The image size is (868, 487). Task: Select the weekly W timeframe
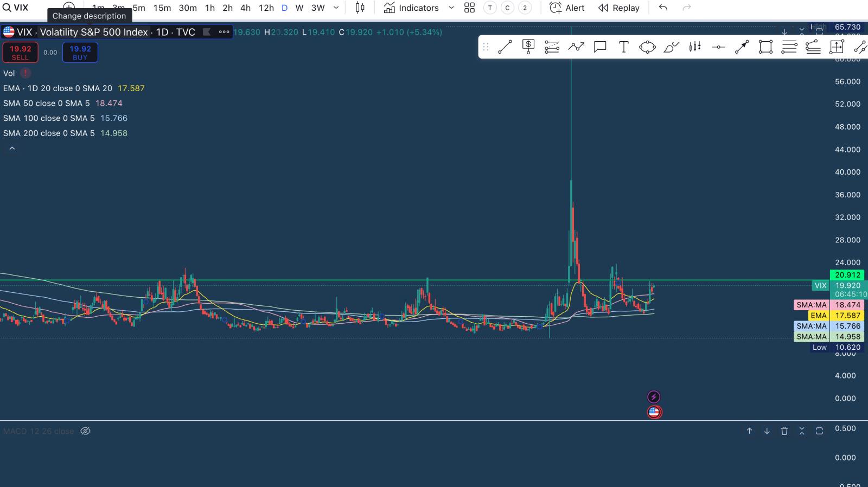pos(299,8)
